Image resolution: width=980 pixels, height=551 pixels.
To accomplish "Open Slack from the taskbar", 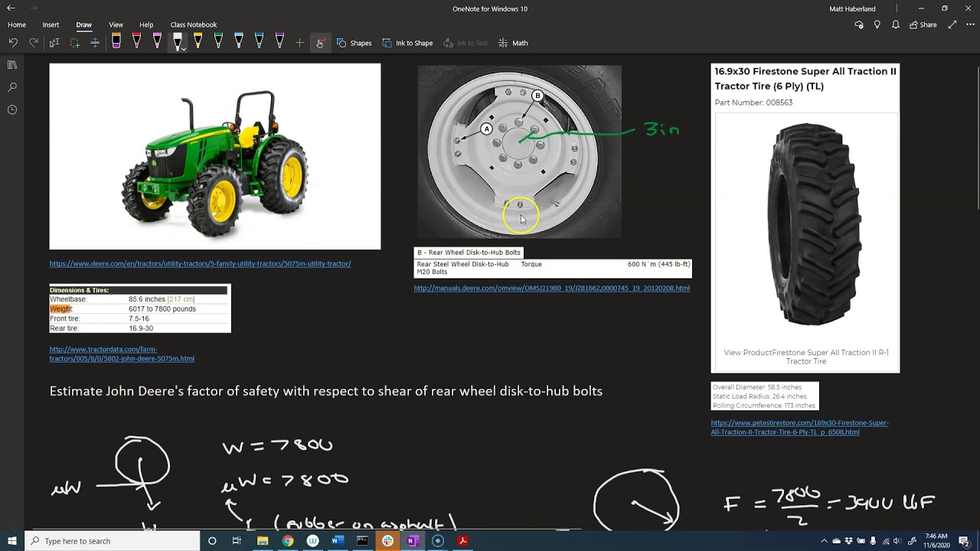I will click(387, 541).
